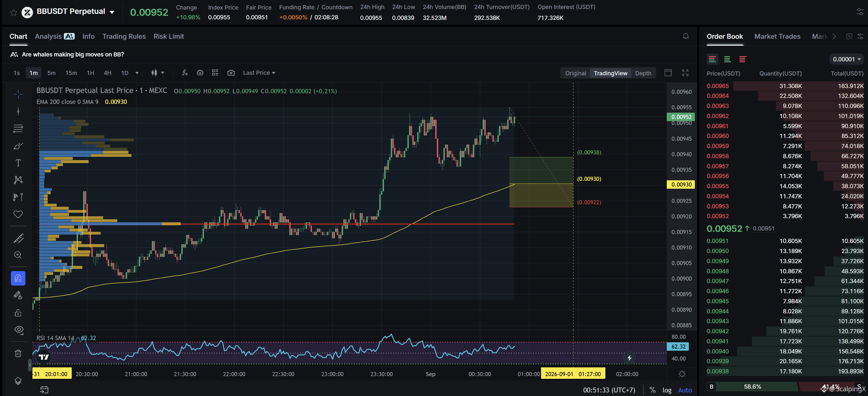Toggle hide all drawings eye icon
The height and width of the screenshot is (396, 868).
tap(19, 330)
